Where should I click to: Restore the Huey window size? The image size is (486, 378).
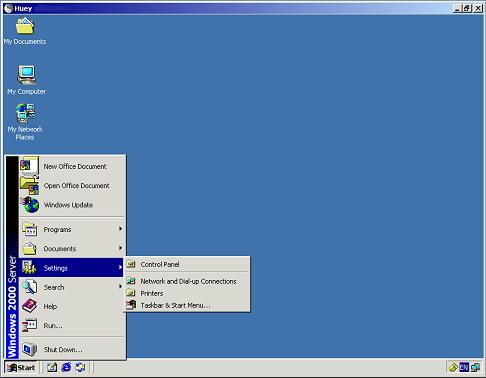[467, 8]
